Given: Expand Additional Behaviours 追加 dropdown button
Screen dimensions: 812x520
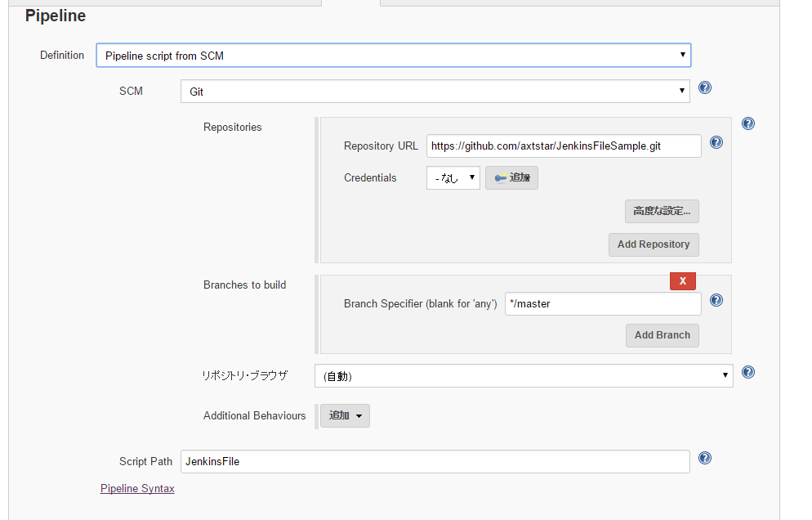Looking at the screenshot, I should click(x=345, y=416).
